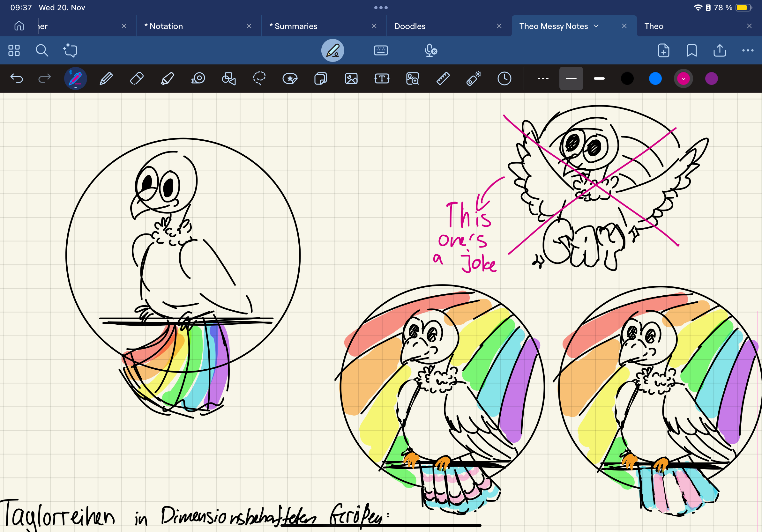Screen dimensions: 762x532
Task: Switch to the Summaries tab
Action: 295,26
